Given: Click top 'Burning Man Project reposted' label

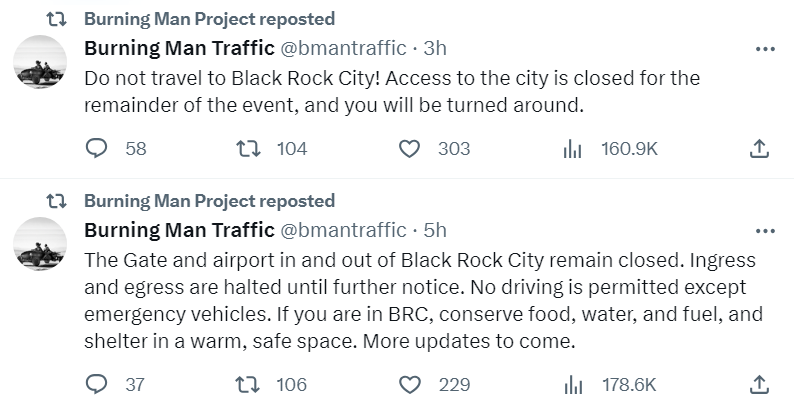Looking at the screenshot, I should [x=209, y=19].
